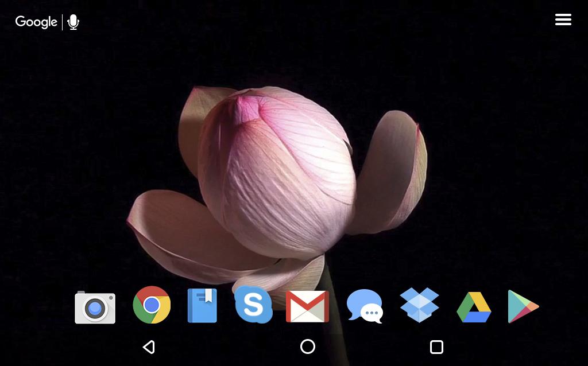The image size is (588, 366).
Task: Tap the Android back button
Action: 149,347
